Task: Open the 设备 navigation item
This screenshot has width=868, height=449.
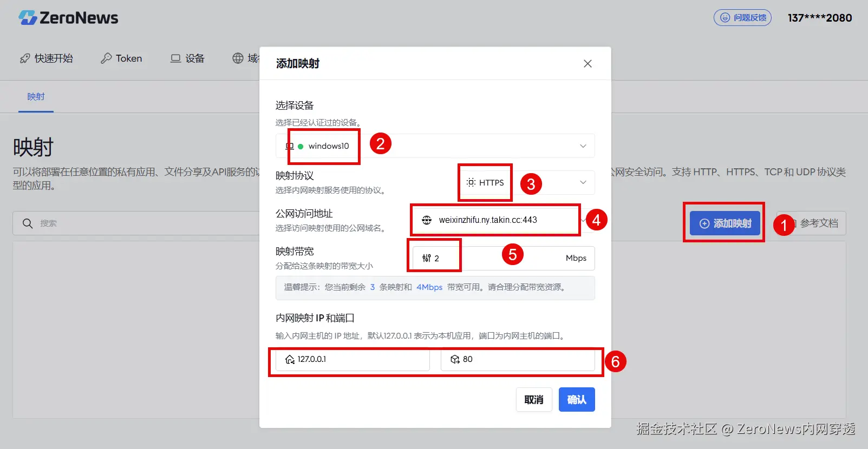Action: click(187, 58)
